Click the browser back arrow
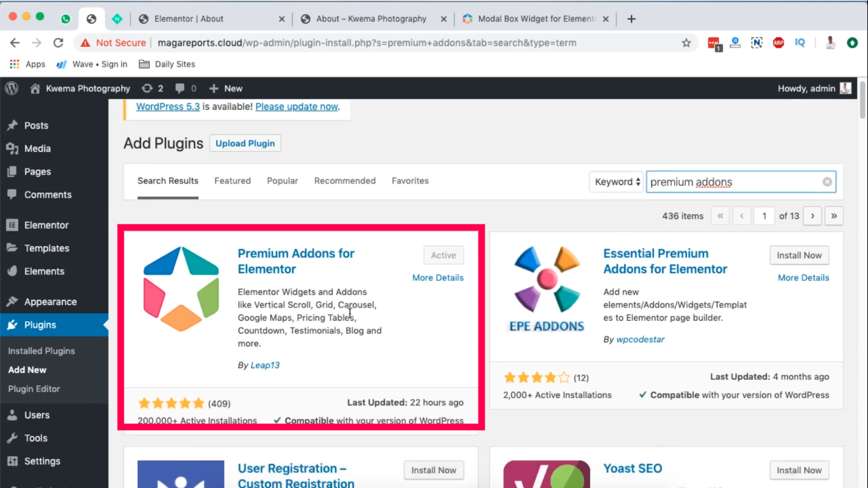 tap(15, 43)
